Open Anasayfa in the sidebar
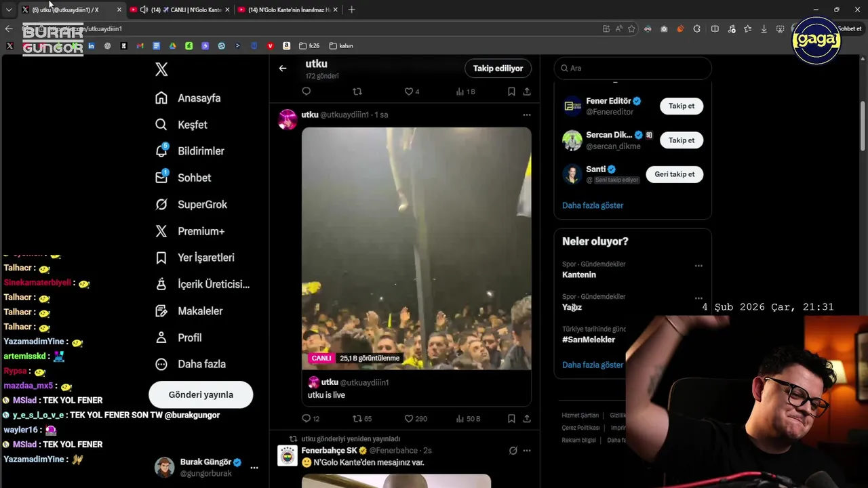Viewport: 868px width, 488px height. pyautogui.click(x=188, y=98)
